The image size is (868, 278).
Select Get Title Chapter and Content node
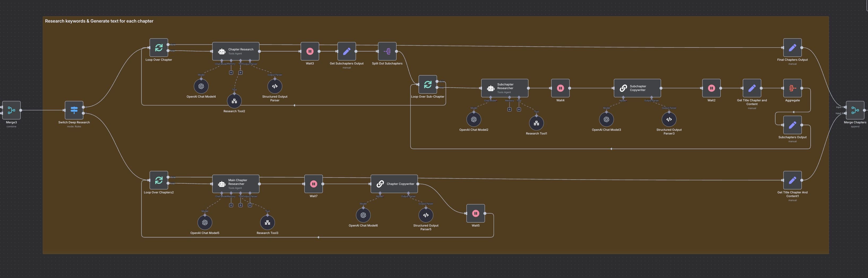pos(752,88)
